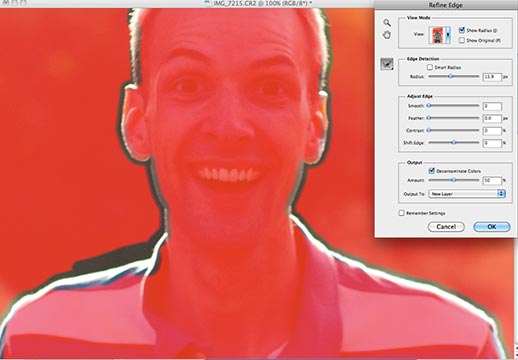Disable Decontaminate Colors checkbox
Viewport: 518px width, 360px height.
432,171
